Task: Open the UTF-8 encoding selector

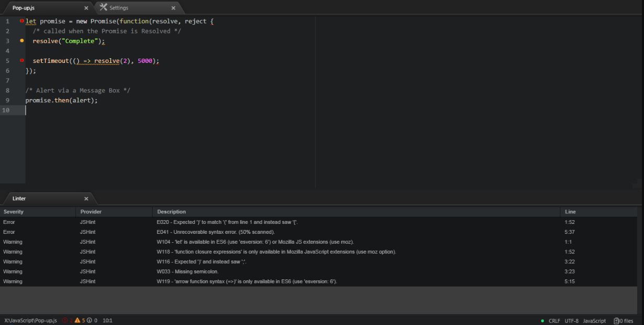Action: point(572,321)
